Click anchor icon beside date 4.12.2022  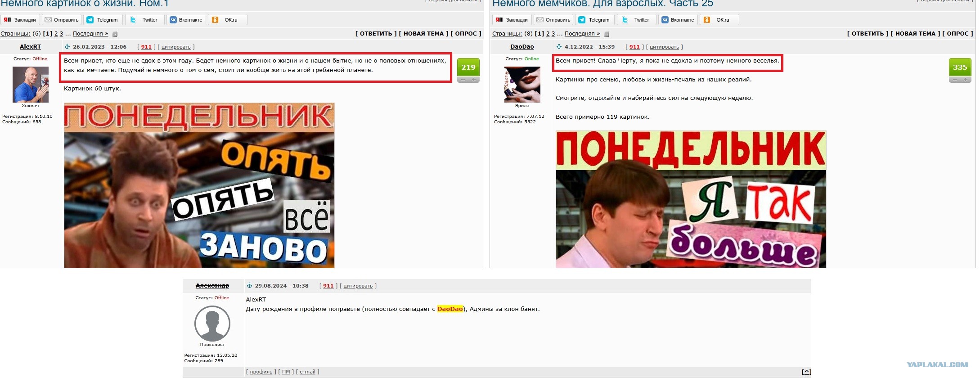(559, 47)
